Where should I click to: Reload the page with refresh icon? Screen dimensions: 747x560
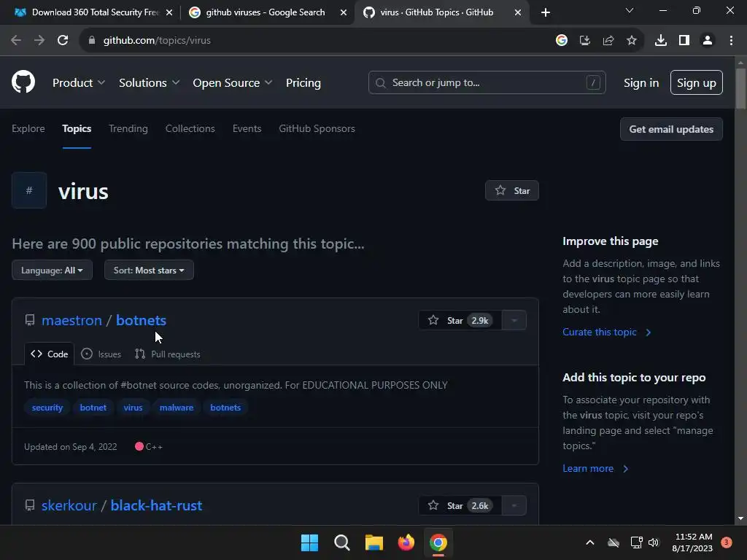click(x=63, y=41)
